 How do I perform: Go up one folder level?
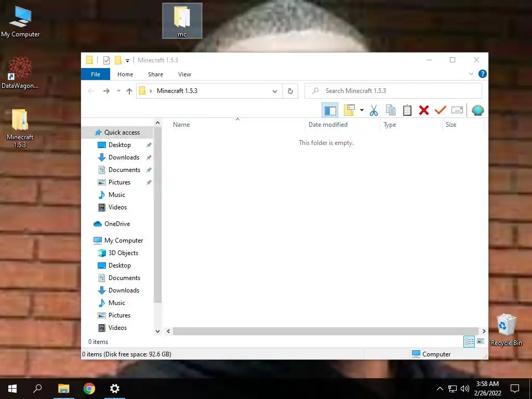[x=129, y=91]
